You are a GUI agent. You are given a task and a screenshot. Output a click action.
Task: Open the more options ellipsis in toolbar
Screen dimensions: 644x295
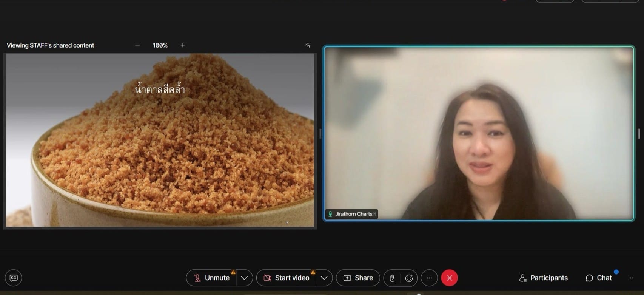point(429,278)
